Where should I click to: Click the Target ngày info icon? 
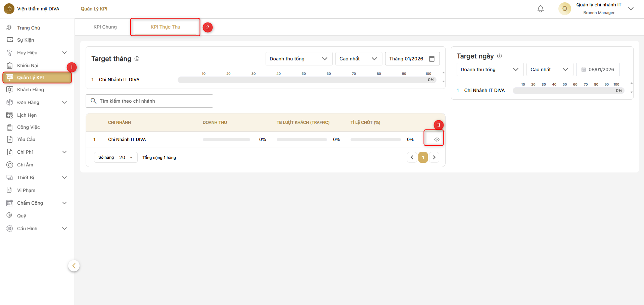point(499,56)
